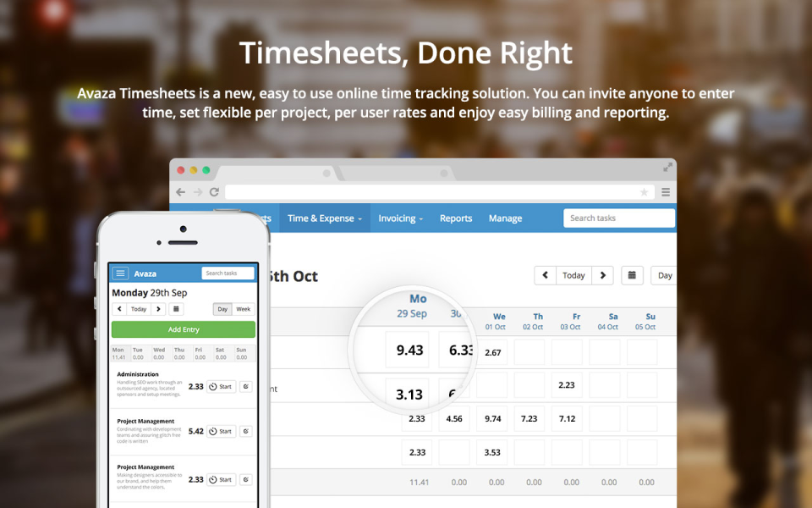Start timer for Administration entry
812x508 pixels.
click(221, 387)
